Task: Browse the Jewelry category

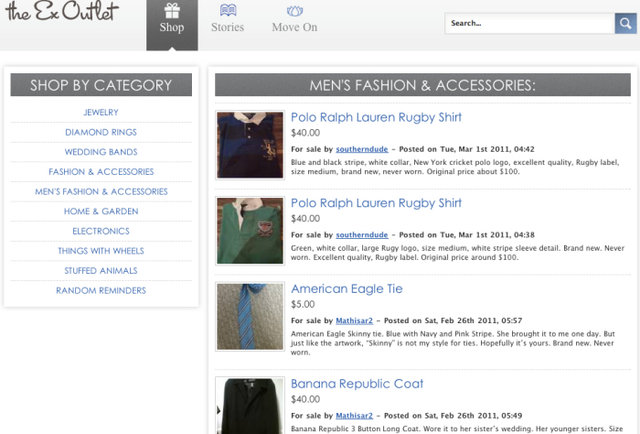Action: point(101,112)
